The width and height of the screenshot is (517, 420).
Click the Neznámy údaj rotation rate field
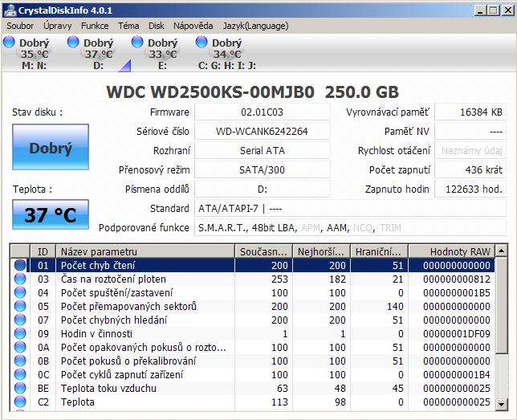click(470, 151)
